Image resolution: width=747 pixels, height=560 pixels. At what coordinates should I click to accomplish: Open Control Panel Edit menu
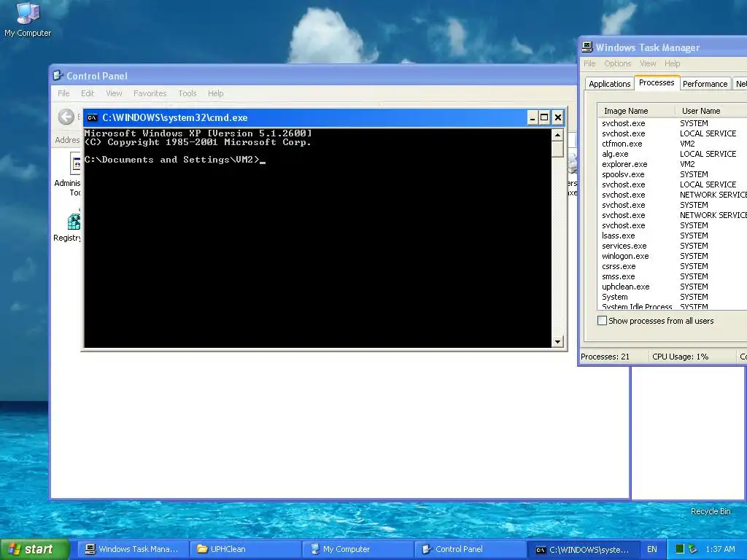[88, 93]
